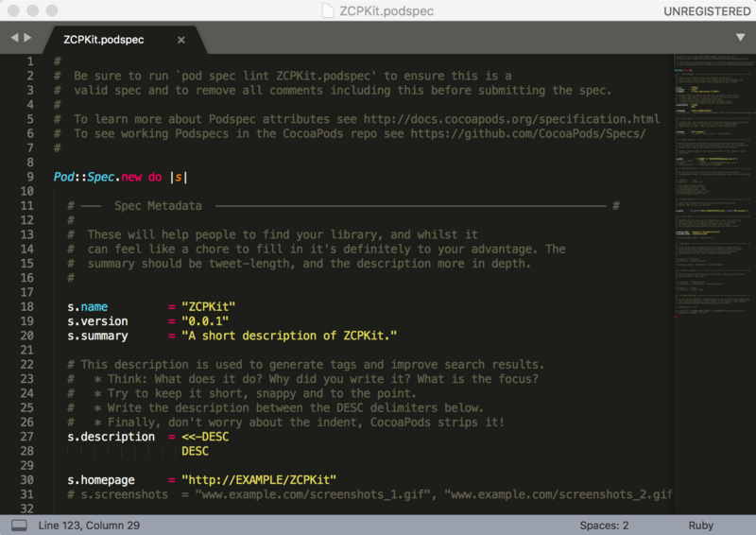756x535 pixels.
Task: Click the s.homepage URL string
Action: (x=259, y=480)
